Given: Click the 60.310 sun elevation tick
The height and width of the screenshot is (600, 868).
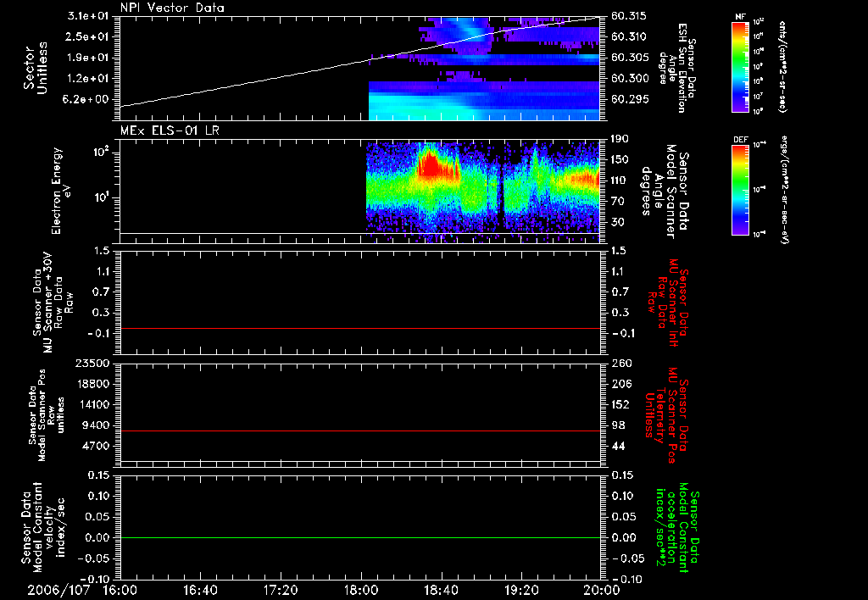Looking at the screenshot, I should [628, 36].
